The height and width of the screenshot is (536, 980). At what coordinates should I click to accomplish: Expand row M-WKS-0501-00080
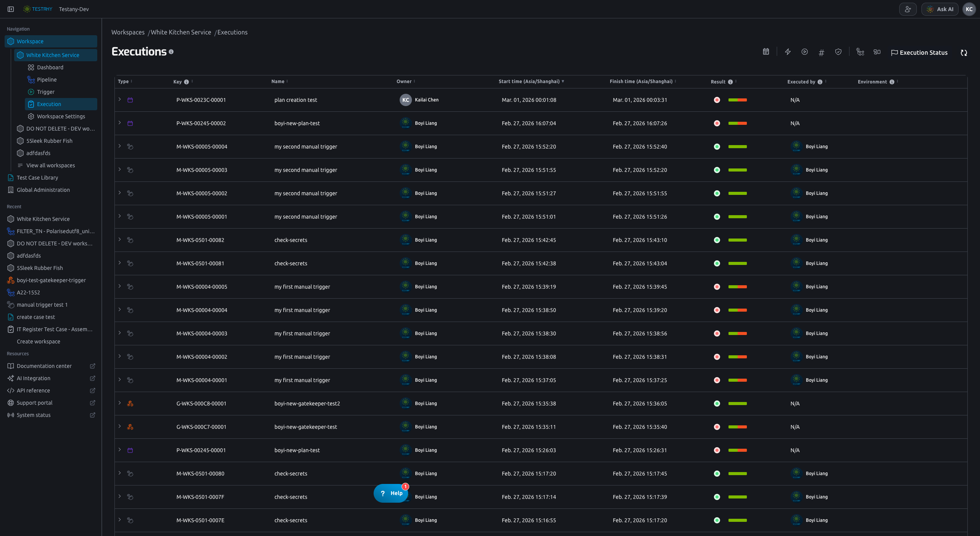[119, 473]
